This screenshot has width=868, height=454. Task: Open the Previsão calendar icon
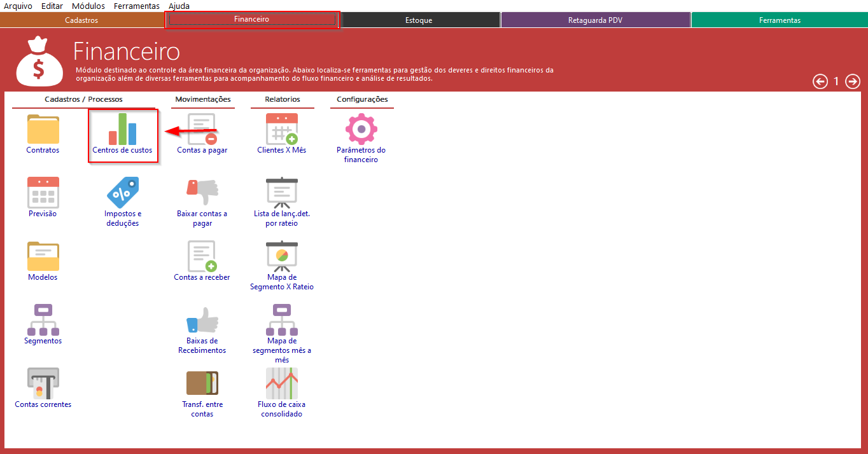pyautogui.click(x=43, y=193)
